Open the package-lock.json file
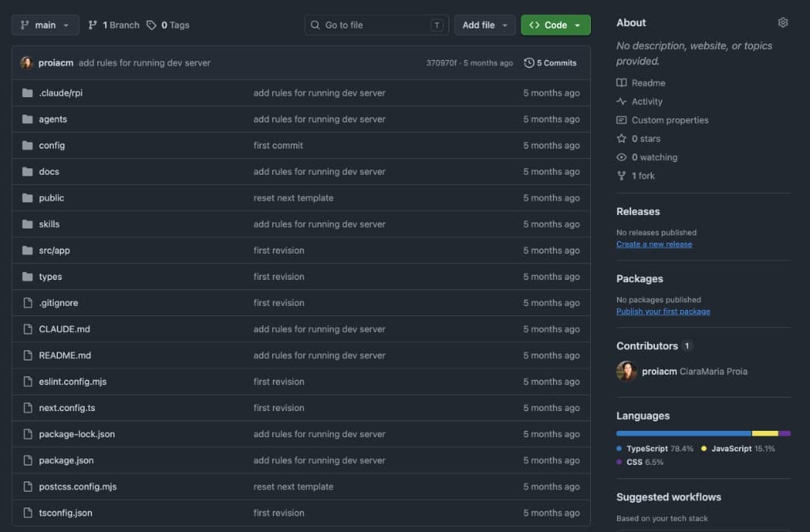Image resolution: width=810 pixels, height=532 pixels. (77, 434)
